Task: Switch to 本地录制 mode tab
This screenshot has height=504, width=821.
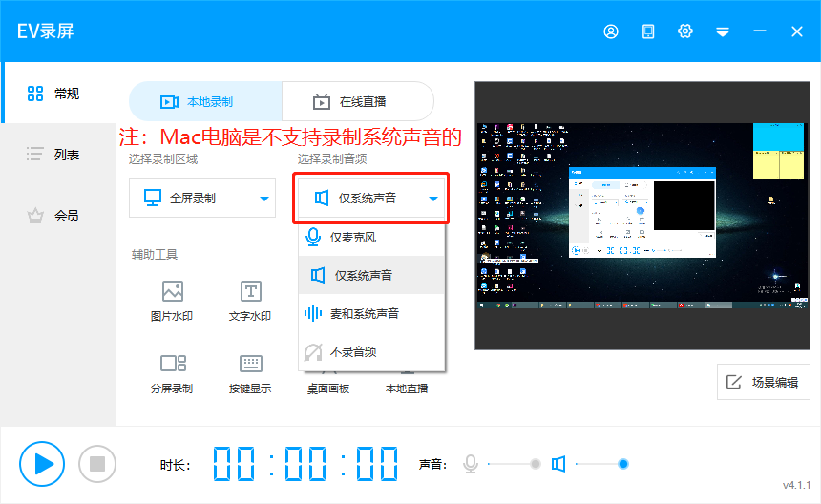Action: [x=205, y=101]
